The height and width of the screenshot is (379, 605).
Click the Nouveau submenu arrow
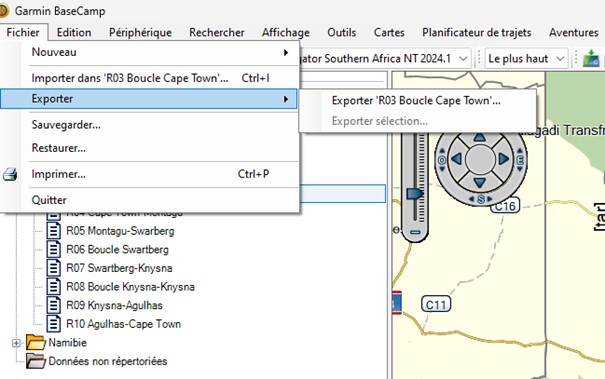[286, 52]
